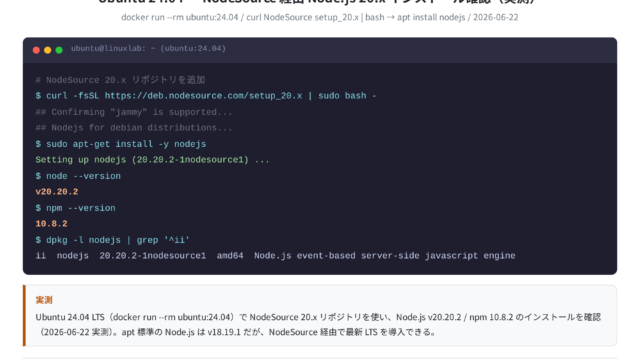The height and width of the screenshot is (360, 640).
Task: Click the red close dot in terminal header
Action: coord(36,50)
